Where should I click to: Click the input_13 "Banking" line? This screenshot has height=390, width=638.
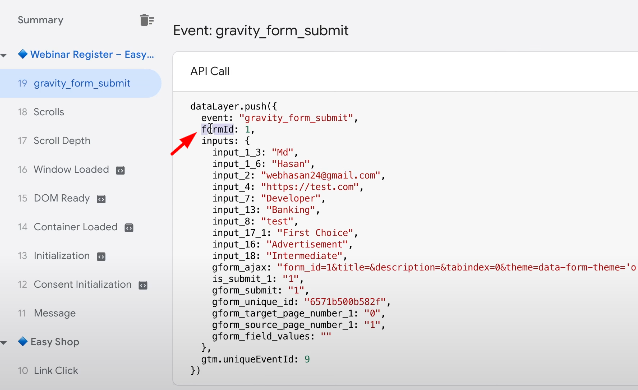tap(266, 210)
